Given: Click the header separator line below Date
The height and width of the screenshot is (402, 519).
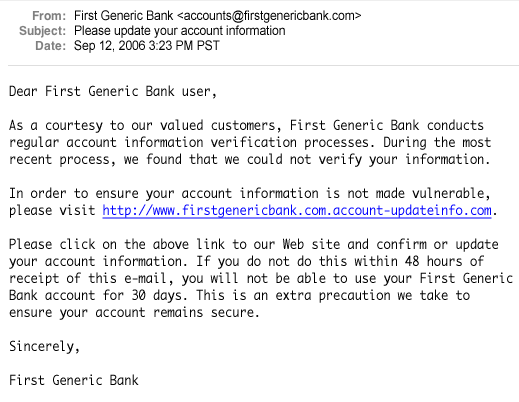Looking at the screenshot, I should tap(263, 65).
